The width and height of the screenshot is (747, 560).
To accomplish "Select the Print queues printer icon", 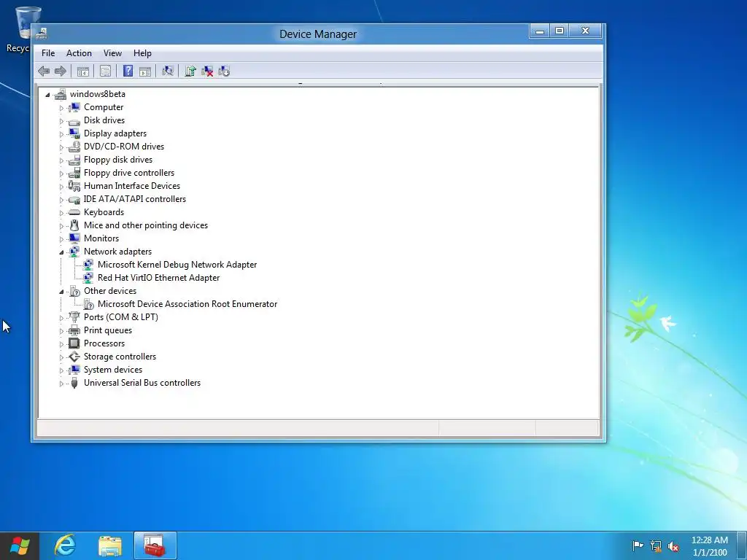I will pos(74,330).
